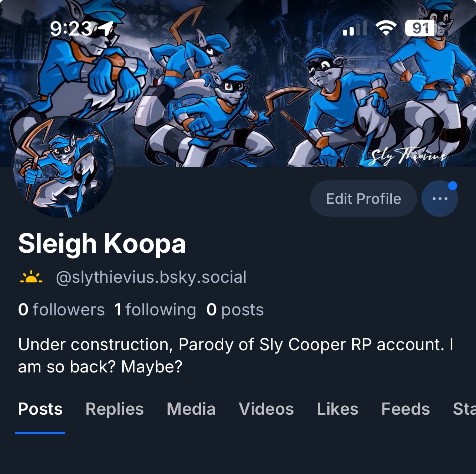This screenshot has height=474, width=476.
Task: Switch to the Media tab
Action: pos(191,409)
